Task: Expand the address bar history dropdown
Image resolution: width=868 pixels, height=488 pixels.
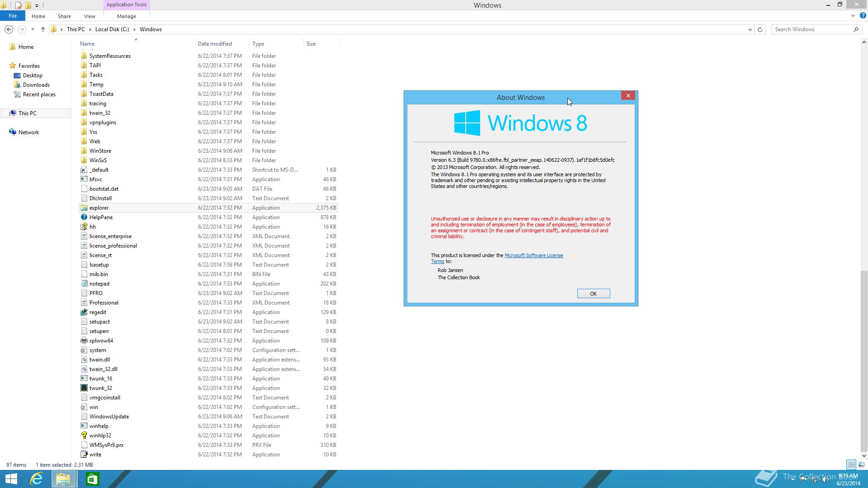Action: tap(750, 29)
